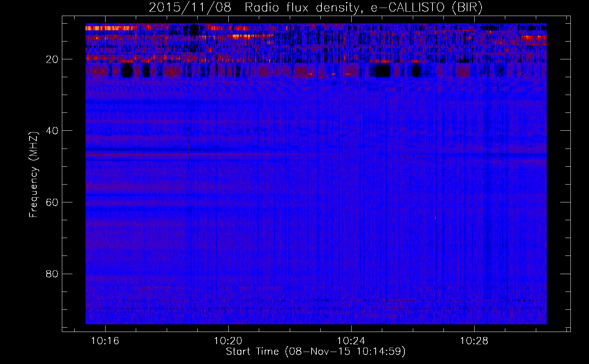Click the "10:24" time tick label
The height and width of the screenshot is (364, 589).
(351, 341)
